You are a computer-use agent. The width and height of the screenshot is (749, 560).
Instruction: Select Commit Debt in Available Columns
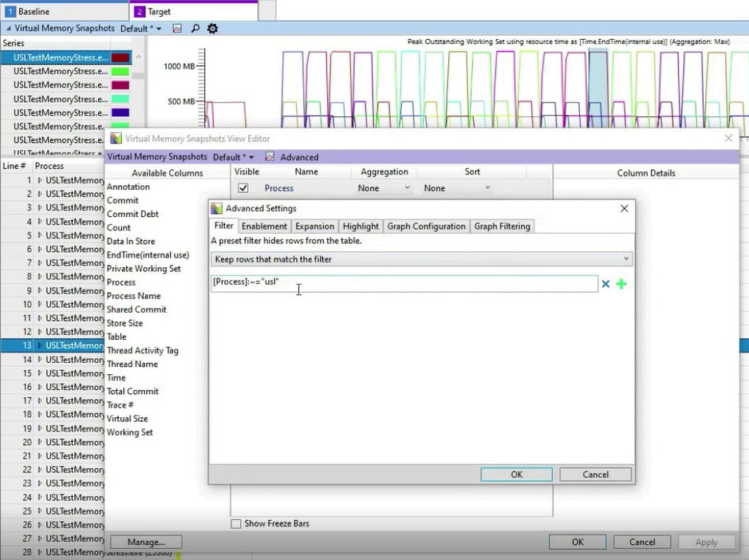(132, 214)
